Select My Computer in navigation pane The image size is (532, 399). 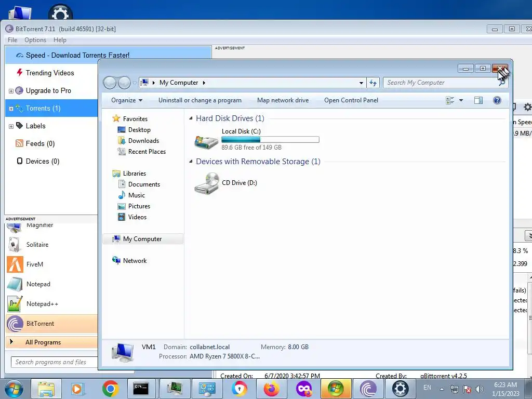pyautogui.click(x=142, y=239)
